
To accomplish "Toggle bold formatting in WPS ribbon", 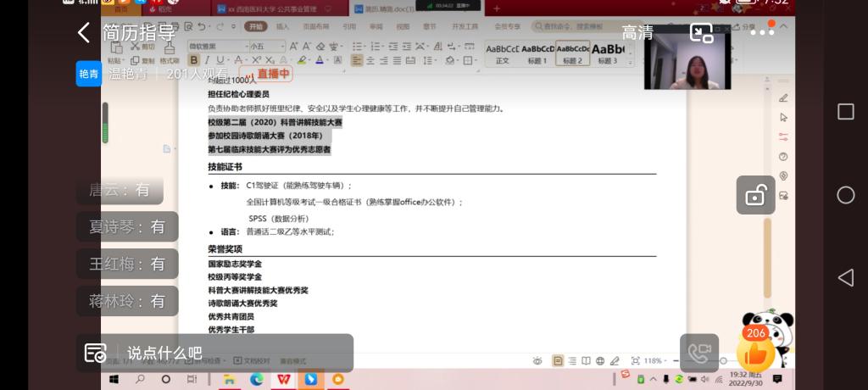I will (194, 60).
